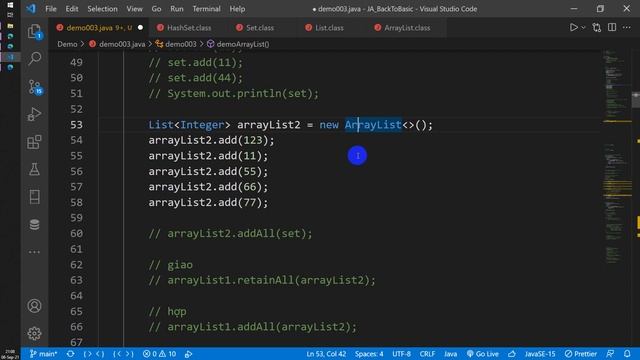
Task: Switch to the Set.class tab
Action: coord(260,28)
